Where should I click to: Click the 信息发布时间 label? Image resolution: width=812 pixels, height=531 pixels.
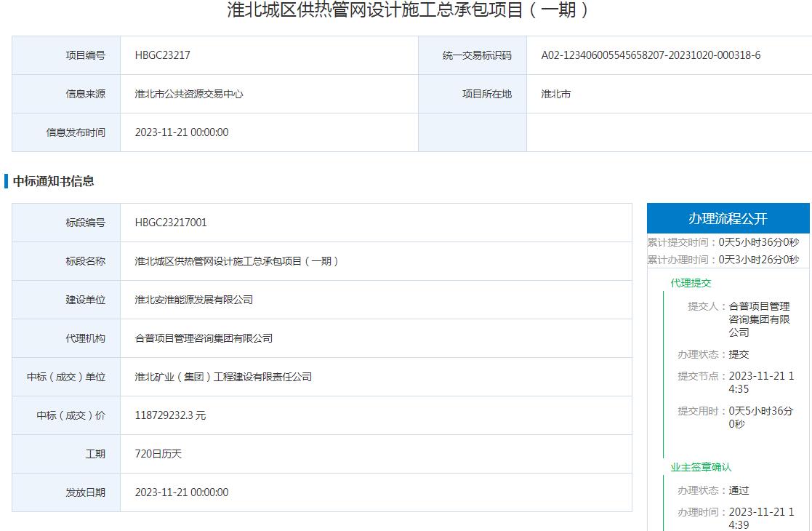click(76, 132)
